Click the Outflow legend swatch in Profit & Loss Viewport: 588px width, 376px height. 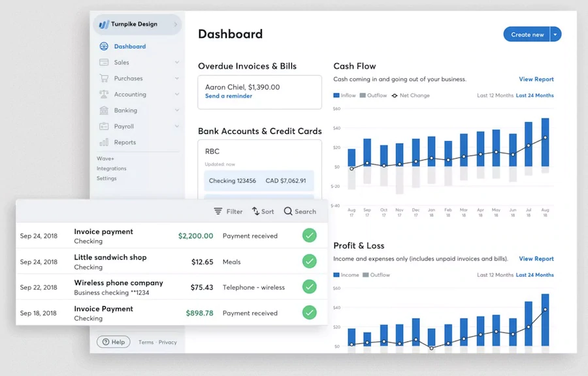coord(366,275)
